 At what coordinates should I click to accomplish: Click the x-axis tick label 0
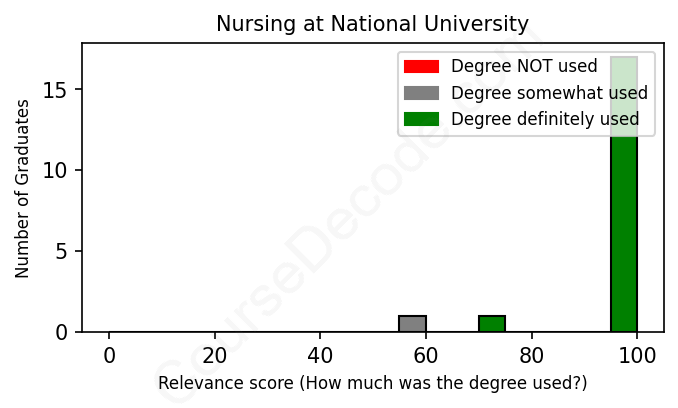[109, 354]
